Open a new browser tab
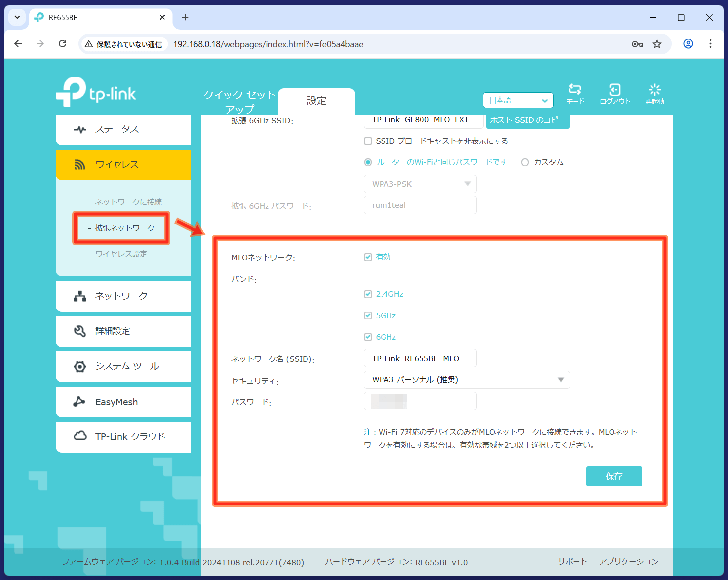This screenshot has width=728, height=580. [185, 17]
